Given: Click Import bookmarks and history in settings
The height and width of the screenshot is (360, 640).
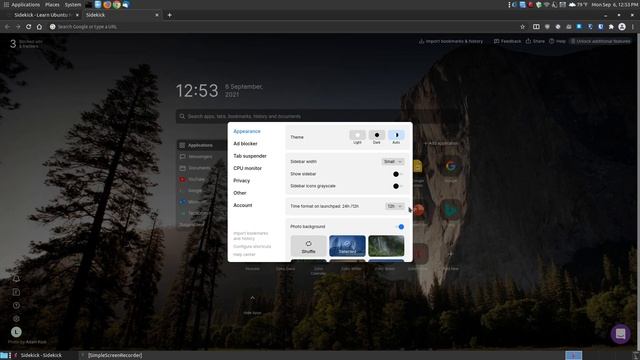Looking at the screenshot, I should [x=250, y=236].
